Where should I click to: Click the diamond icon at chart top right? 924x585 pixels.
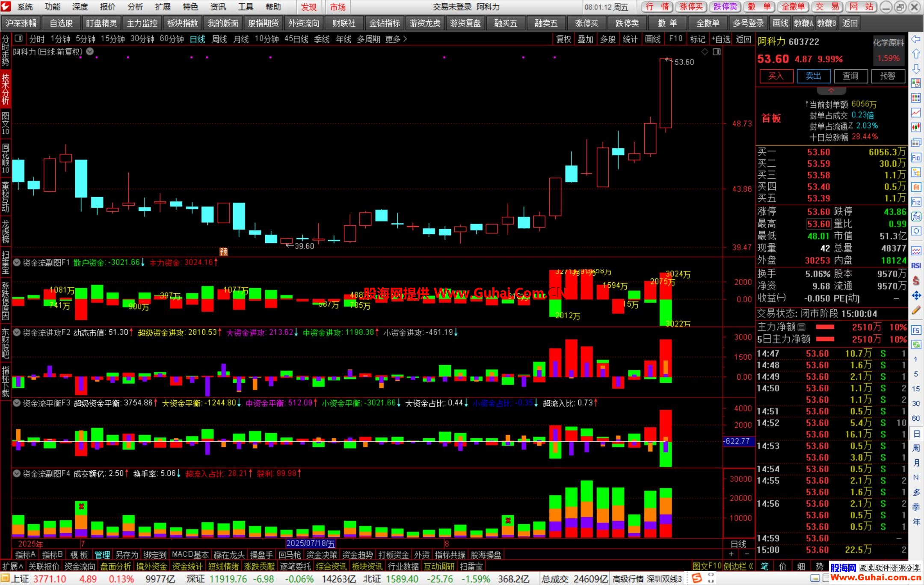tap(705, 52)
